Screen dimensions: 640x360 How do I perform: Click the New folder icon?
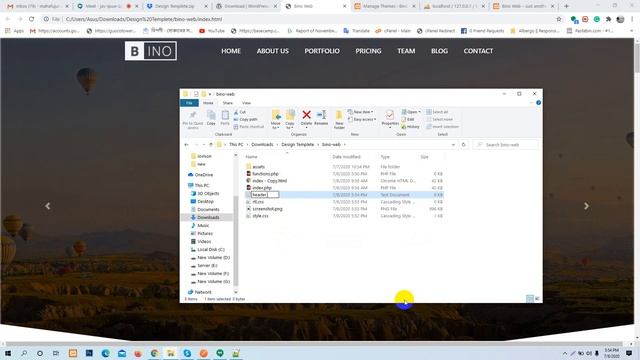(339, 115)
